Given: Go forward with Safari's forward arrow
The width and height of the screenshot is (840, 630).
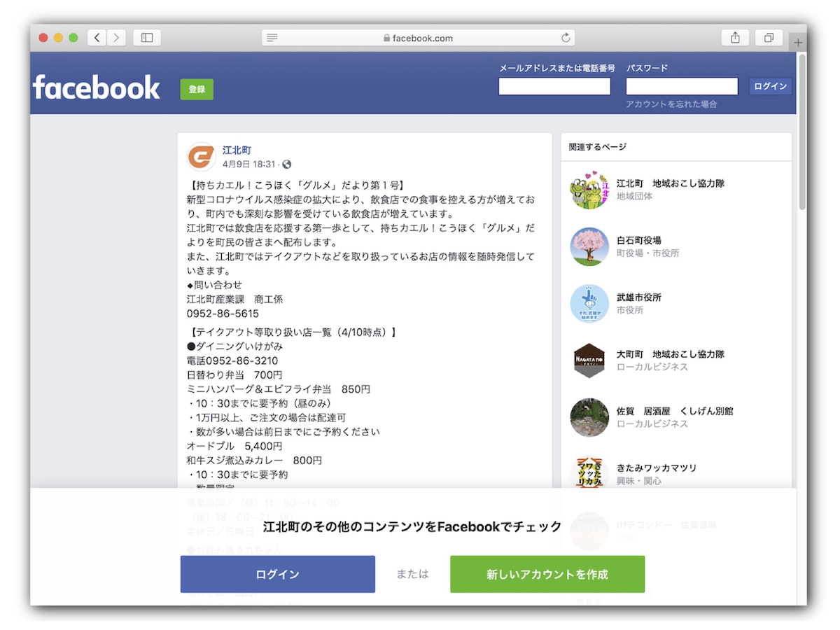Looking at the screenshot, I should point(116,38).
